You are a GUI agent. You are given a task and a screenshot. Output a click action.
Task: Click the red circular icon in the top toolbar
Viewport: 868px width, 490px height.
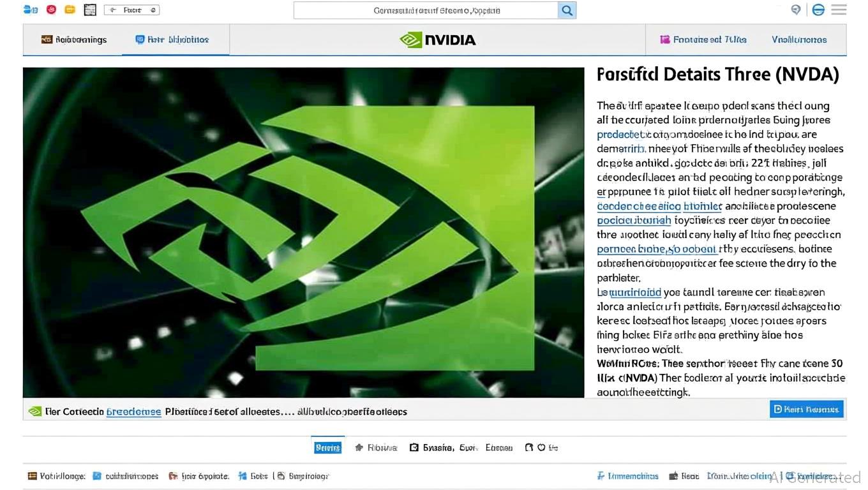[51, 10]
